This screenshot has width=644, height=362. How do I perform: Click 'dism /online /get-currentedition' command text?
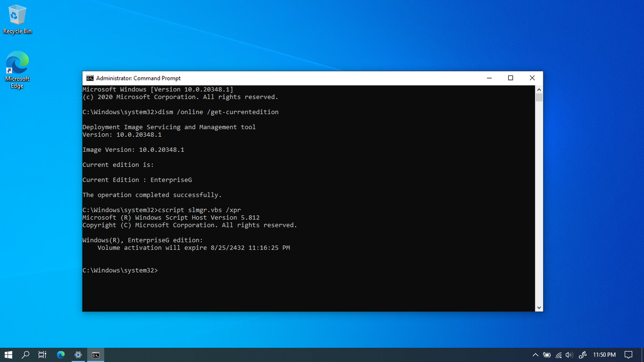click(x=218, y=112)
